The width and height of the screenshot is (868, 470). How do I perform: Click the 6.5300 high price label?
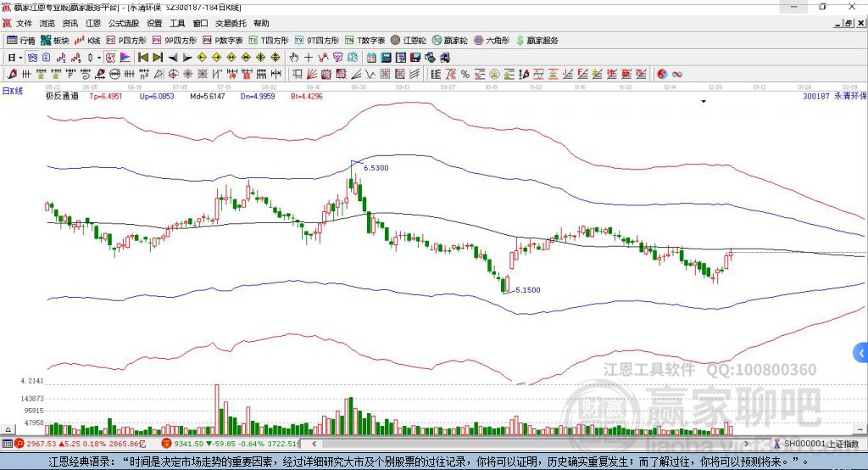point(376,168)
